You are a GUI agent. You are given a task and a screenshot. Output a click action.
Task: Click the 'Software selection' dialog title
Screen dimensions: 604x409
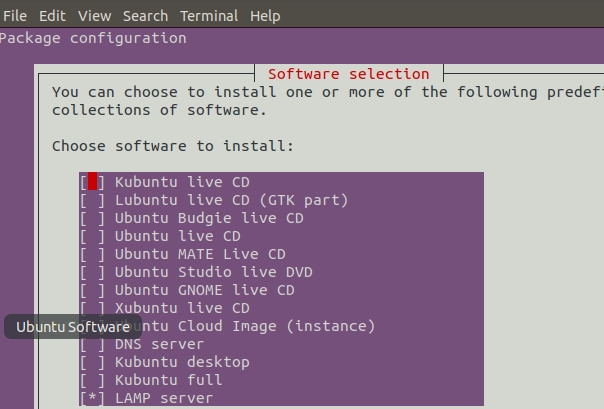[x=349, y=74]
